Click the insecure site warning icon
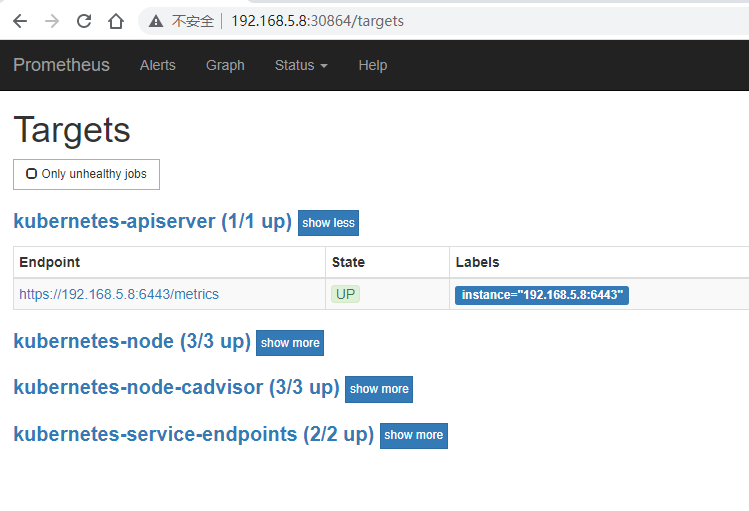This screenshot has height=511, width=749. (x=156, y=21)
